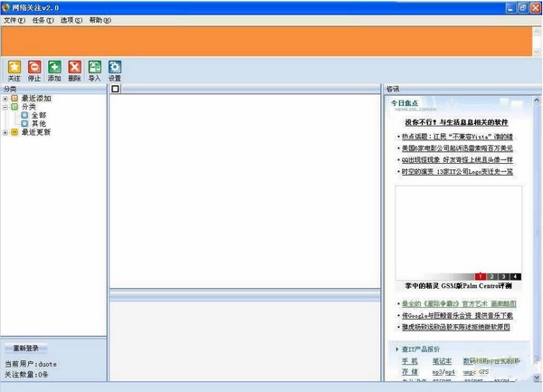This screenshot has height=392, width=543.
Task: Open 设置 settings gear icon
Action: point(115,67)
